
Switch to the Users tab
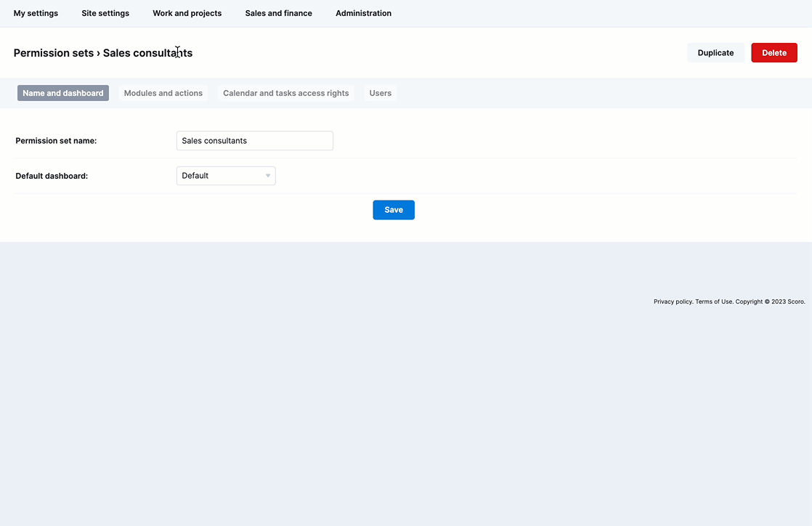coord(380,93)
